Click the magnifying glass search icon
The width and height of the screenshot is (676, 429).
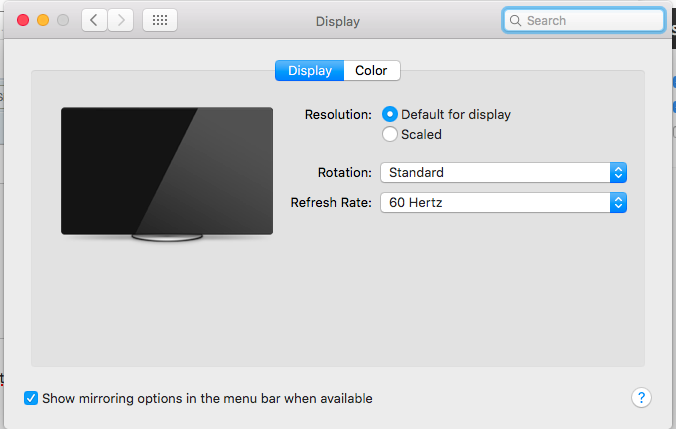tap(515, 20)
